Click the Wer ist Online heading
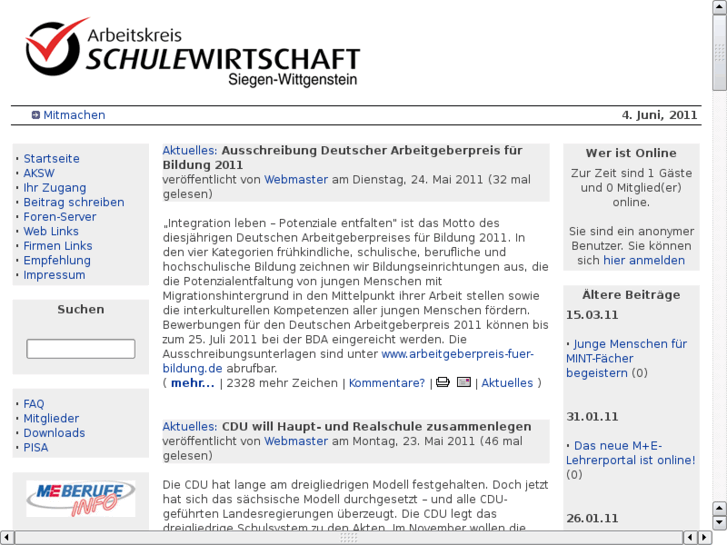The height and width of the screenshot is (545, 727). (x=631, y=153)
